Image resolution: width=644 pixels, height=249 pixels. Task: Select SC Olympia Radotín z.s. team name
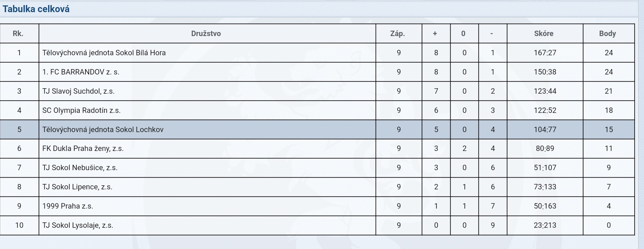pos(81,110)
